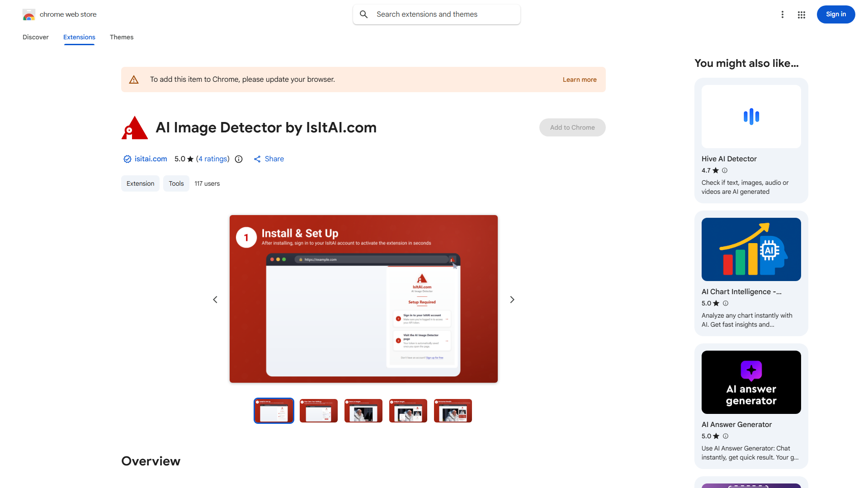Click the info icon beside AI Answer Generator rating
The image size is (868, 488).
click(x=726, y=436)
